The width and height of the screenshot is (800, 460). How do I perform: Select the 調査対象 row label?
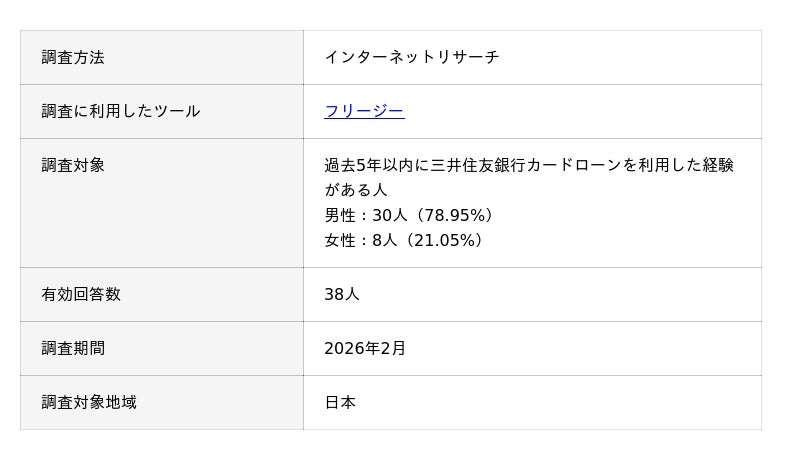pos(73,165)
